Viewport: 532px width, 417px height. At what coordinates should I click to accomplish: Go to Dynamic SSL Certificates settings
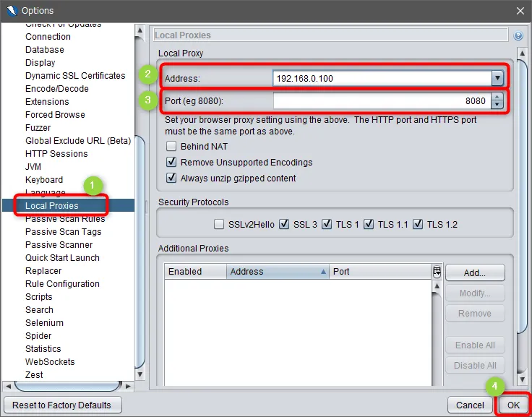click(x=75, y=76)
